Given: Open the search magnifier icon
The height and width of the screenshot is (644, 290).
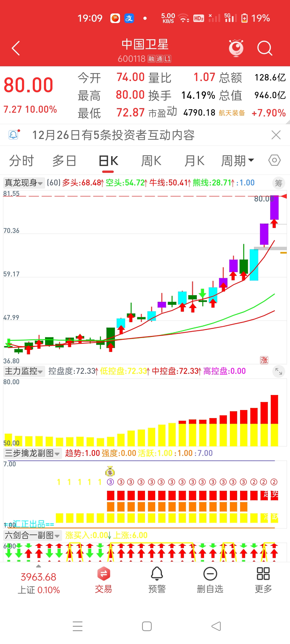Looking at the screenshot, I should pyautogui.click(x=265, y=48).
